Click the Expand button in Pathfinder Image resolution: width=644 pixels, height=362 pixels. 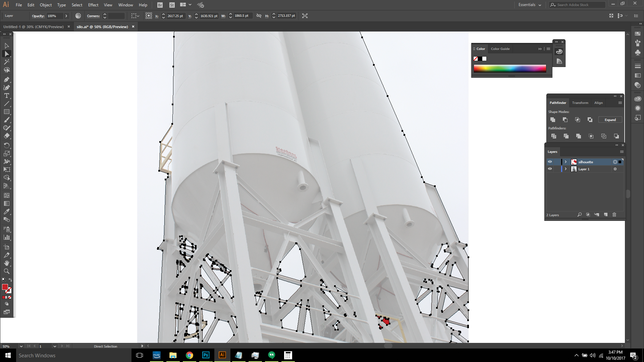pos(610,120)
